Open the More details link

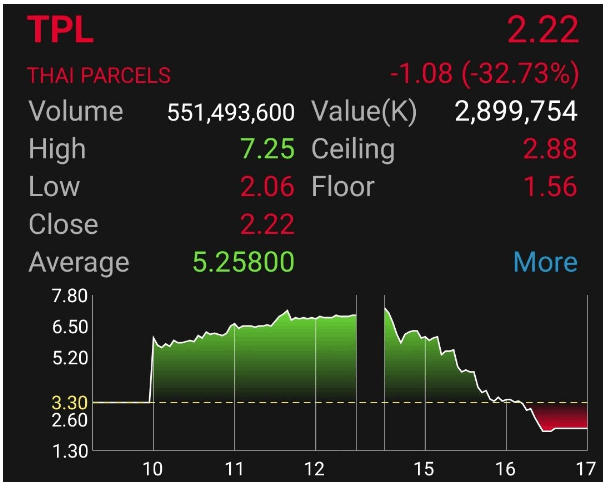(545, 262)
